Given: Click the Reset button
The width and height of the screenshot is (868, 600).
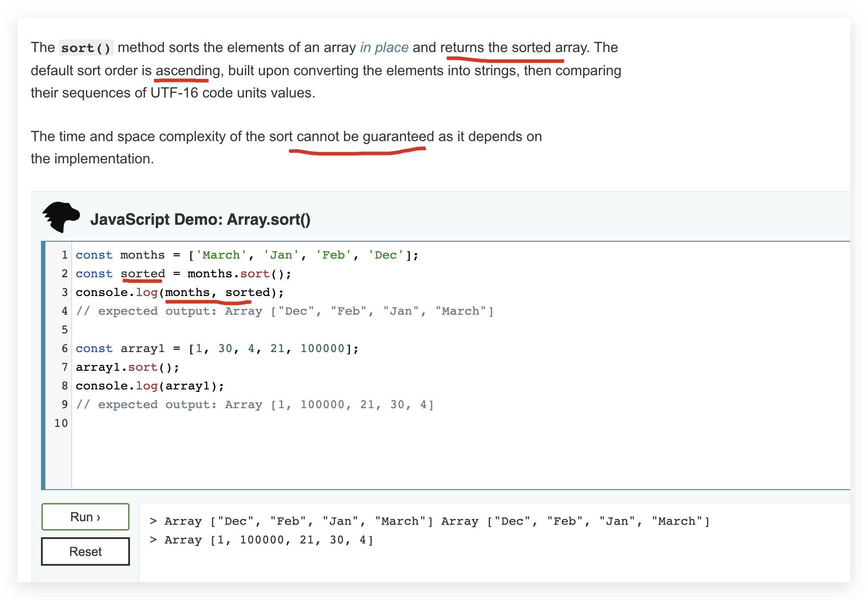Looking at the screenshot, I should click(85, 551).
